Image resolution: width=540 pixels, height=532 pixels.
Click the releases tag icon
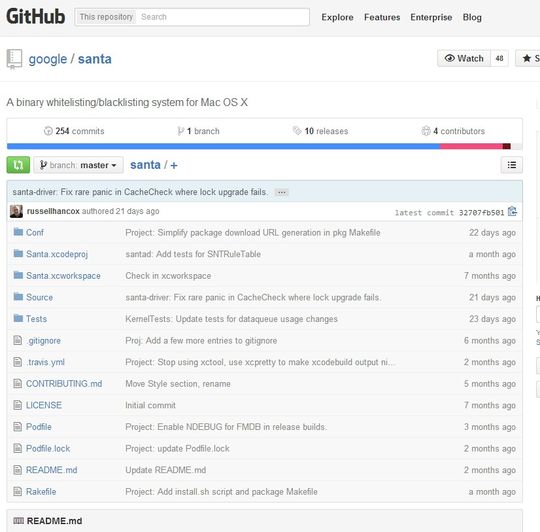297,131
